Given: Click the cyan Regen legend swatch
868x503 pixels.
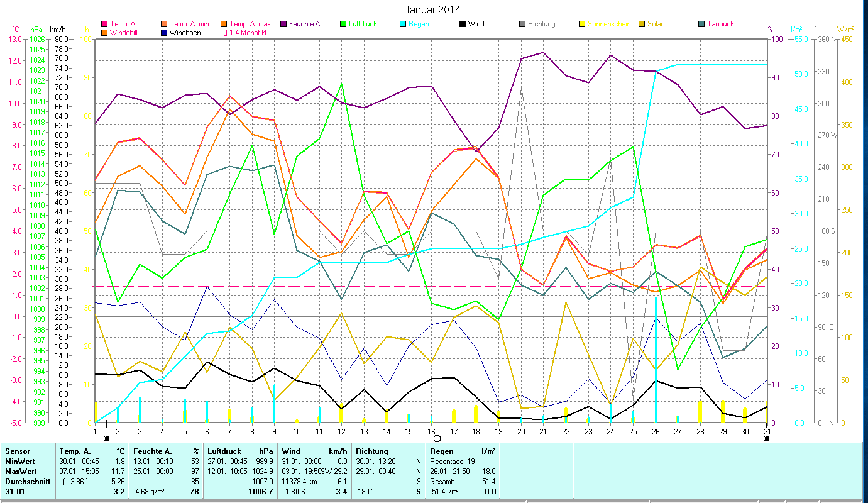Looking at the screenshot, I should (403, 24).
